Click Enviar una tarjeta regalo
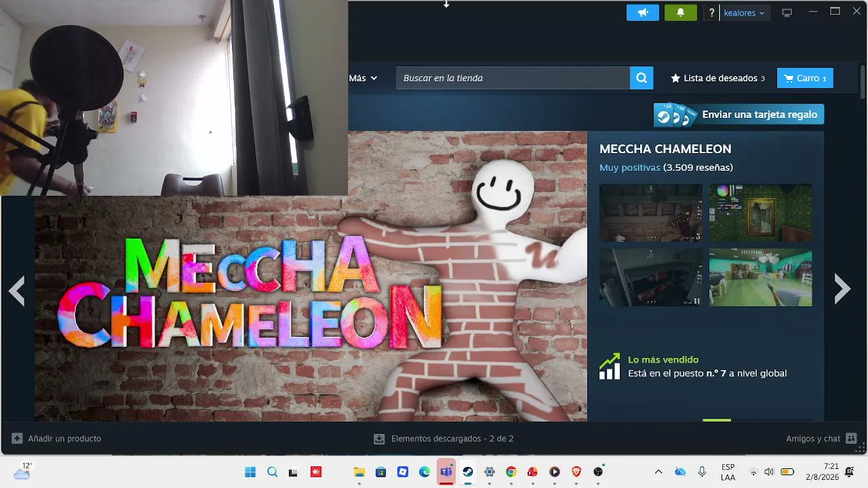The image size is (868, 488). click(739, 115)
